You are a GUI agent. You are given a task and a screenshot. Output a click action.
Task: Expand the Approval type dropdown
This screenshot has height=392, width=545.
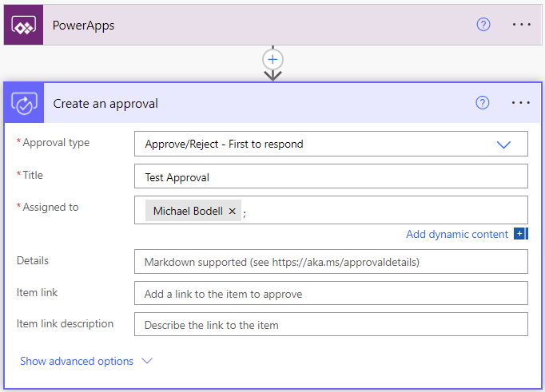pos(503,145)
